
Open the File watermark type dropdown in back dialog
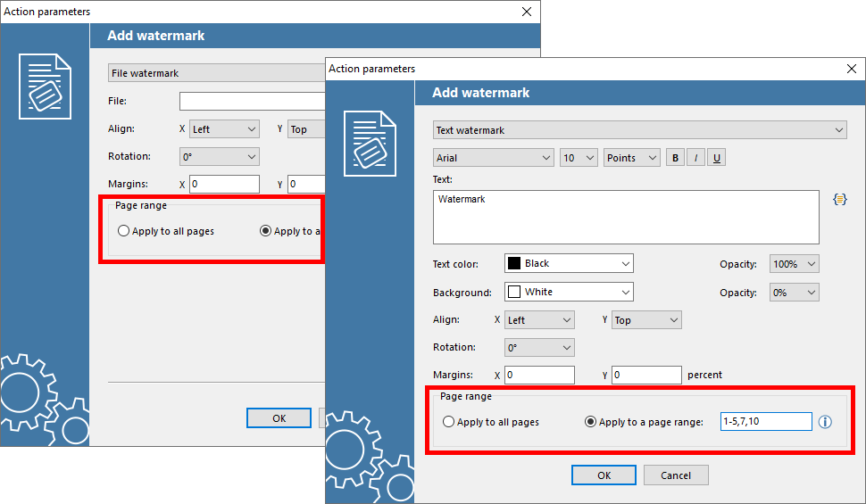[216, 73]
